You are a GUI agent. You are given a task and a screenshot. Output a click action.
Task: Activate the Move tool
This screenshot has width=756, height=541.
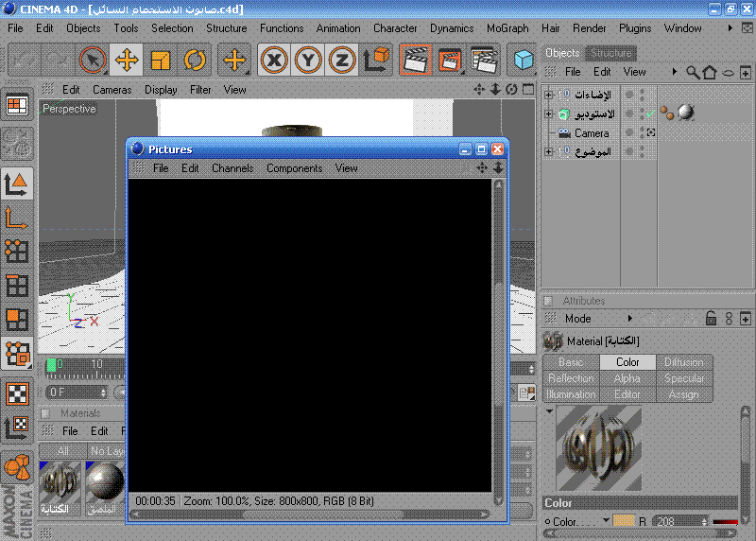pyautogui.click(x=127, y=61)
